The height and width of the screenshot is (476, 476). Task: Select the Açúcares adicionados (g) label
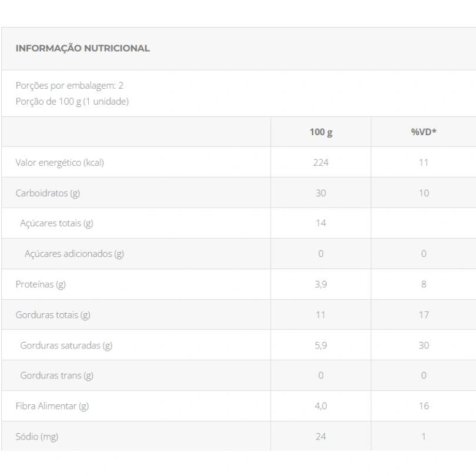point(75,254)
